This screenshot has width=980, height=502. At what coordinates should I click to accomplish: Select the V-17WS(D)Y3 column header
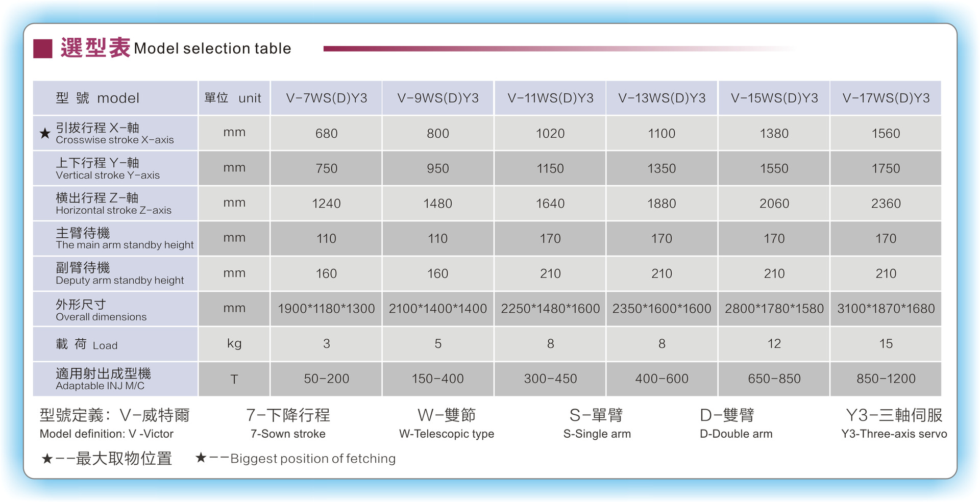pos(886,98)
